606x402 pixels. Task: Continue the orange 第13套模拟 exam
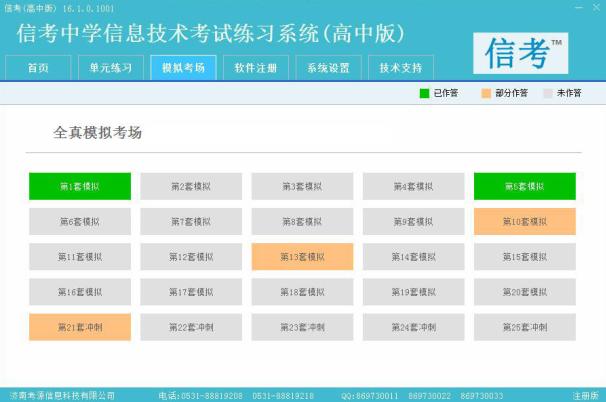coord(302,257)
